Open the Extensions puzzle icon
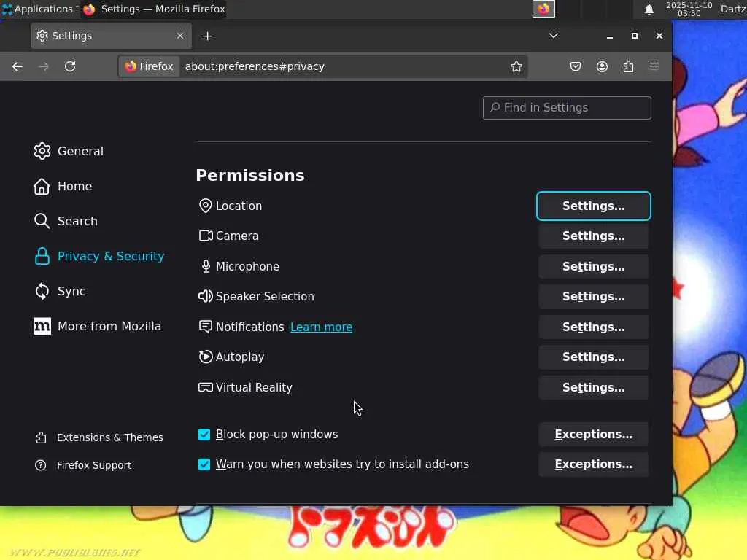The height and width of the screenshot is (560, 747). coord(628,66)
